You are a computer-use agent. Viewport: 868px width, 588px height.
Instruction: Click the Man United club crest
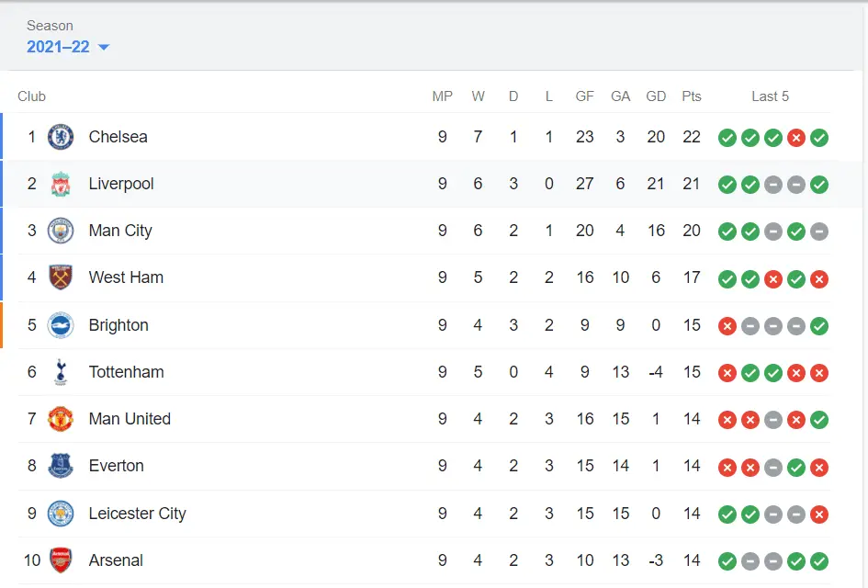[x=61, y=419]
